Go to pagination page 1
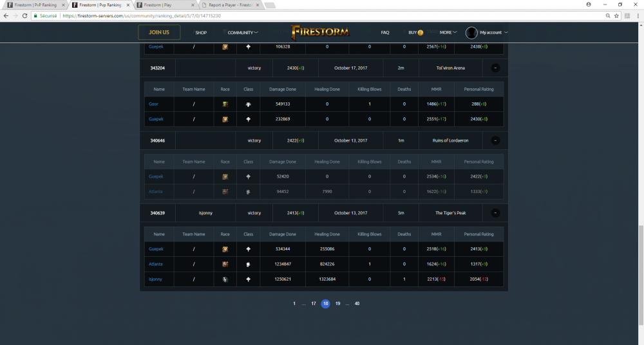Image resolution: width=644 pixels, height=345 pixels. (294, 304)
